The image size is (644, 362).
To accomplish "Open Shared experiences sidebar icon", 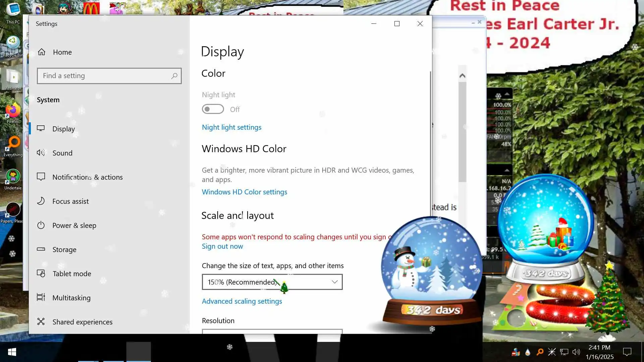I will pyautogui.click(x=41, y=322).
